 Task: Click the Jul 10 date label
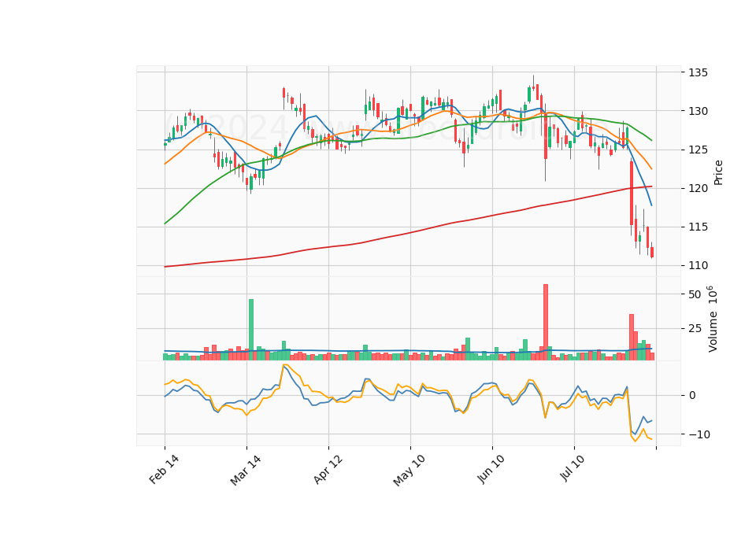coord(573,467)
